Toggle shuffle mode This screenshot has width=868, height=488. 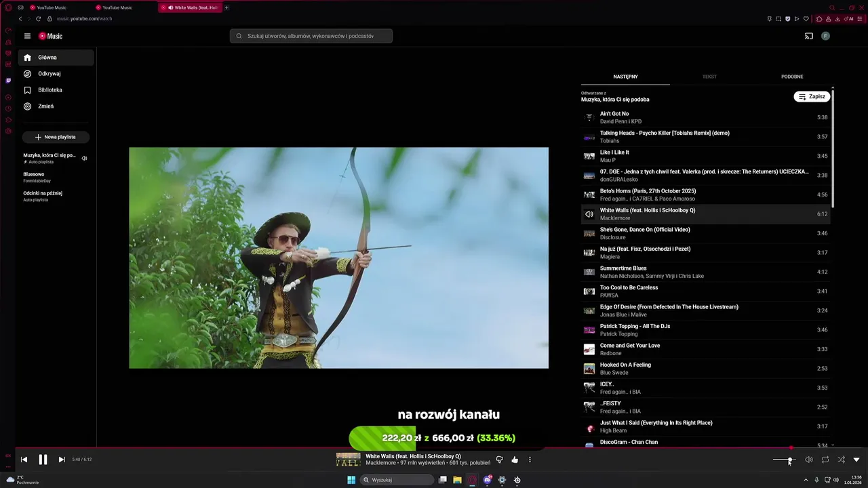[841, 460]
